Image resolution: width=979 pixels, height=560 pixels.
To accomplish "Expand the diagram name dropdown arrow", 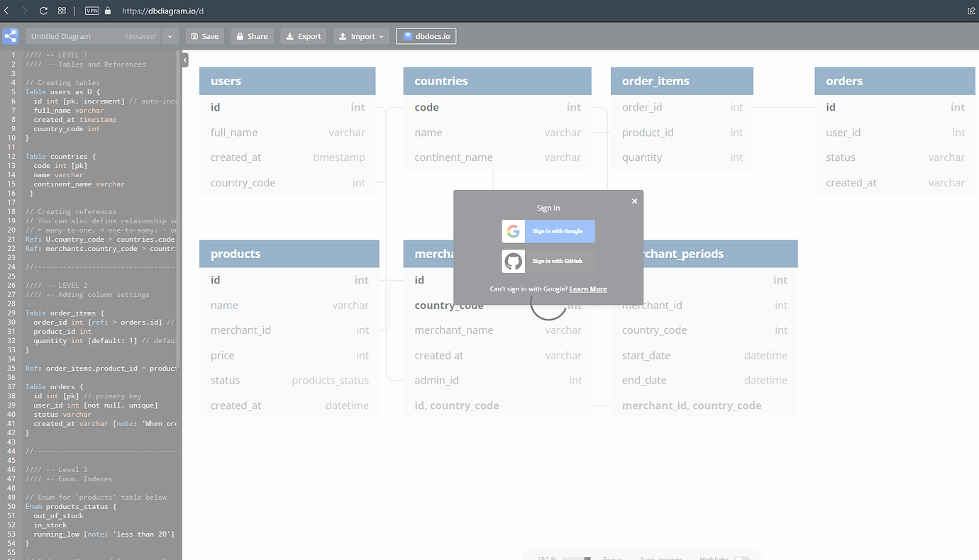I will coord(170,36).
